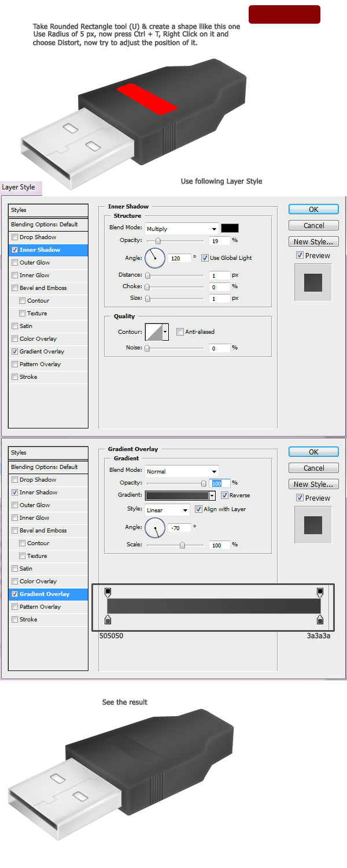Click the Gradient Overlay angle dial at -70°
347x868 pixels.
click(155, 527)
